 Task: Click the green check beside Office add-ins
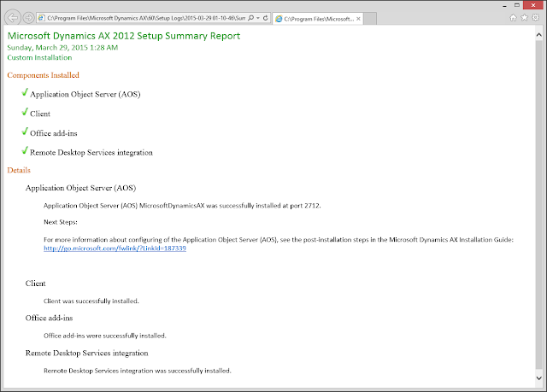coord(25,132)
